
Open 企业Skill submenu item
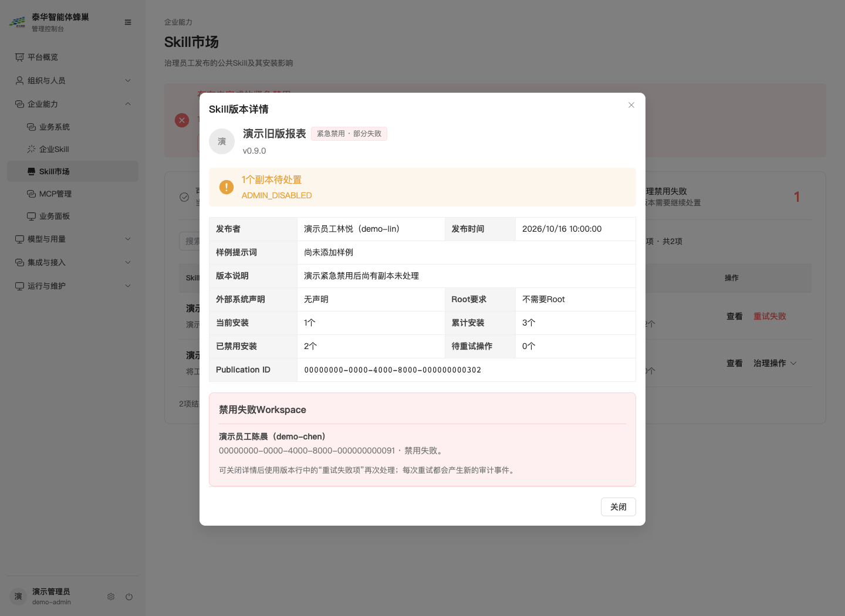tap(73, 149)
